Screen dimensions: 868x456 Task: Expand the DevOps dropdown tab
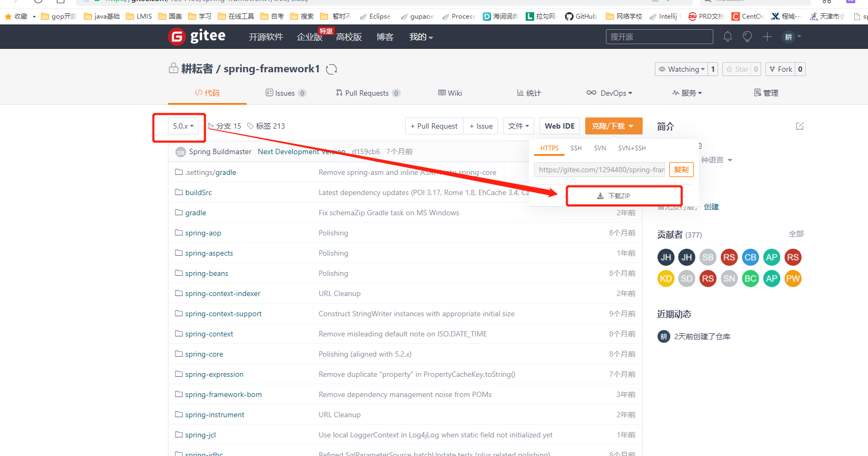coord(609,93)
